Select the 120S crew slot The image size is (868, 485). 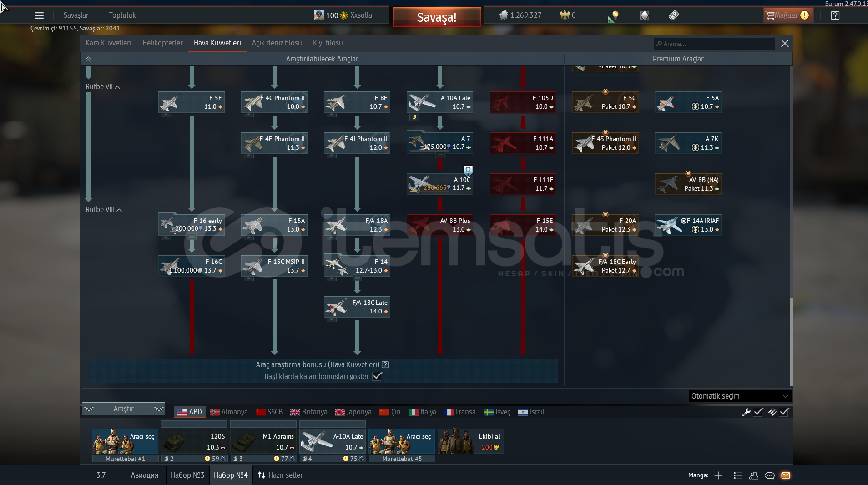[x=194, y=441]
